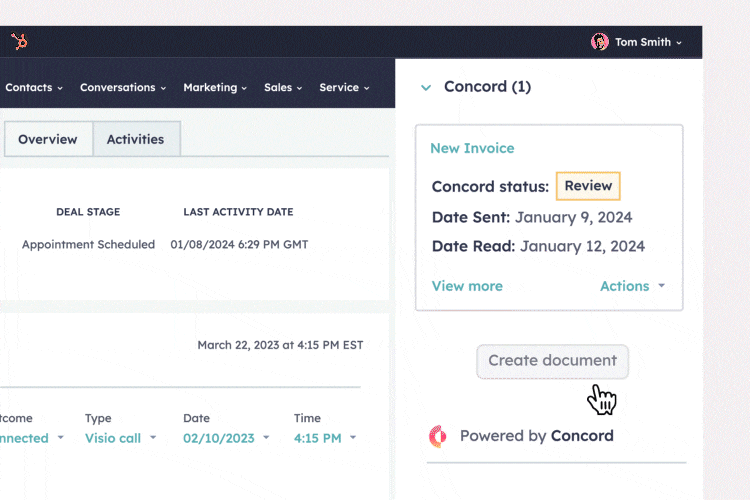Collapse the Concord (1) section
Viewport: 750px width, 500px height.
[426, 88]
